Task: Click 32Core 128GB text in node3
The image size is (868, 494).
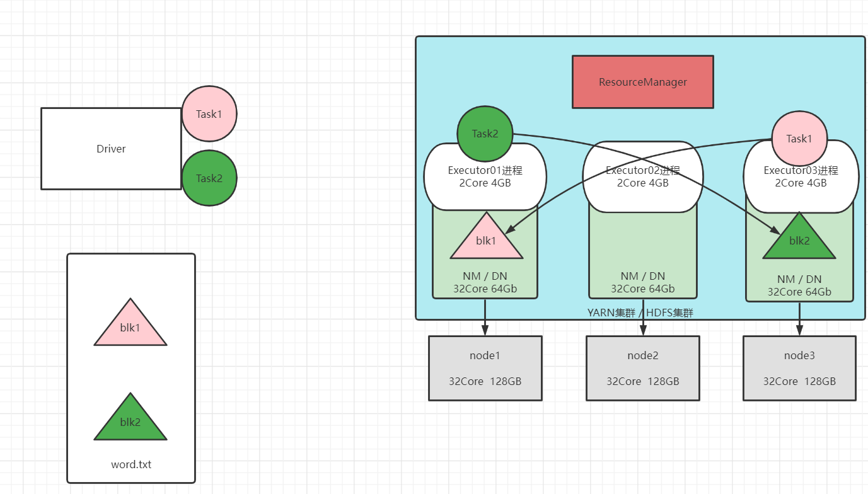Action: [799, 381]
